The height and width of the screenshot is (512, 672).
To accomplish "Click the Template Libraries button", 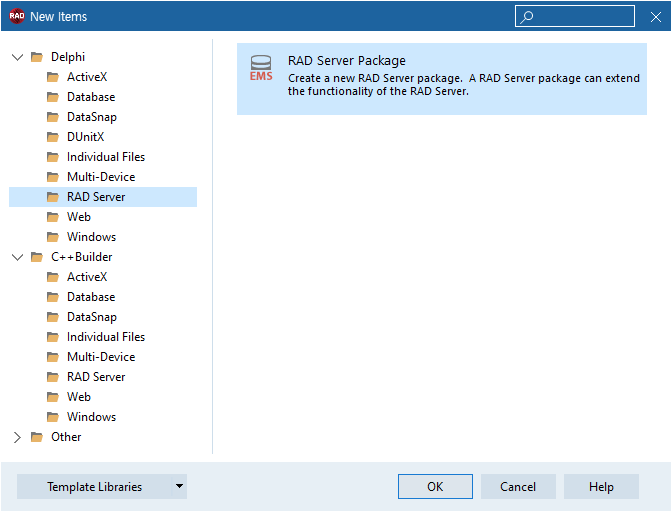I will [94, 486].
